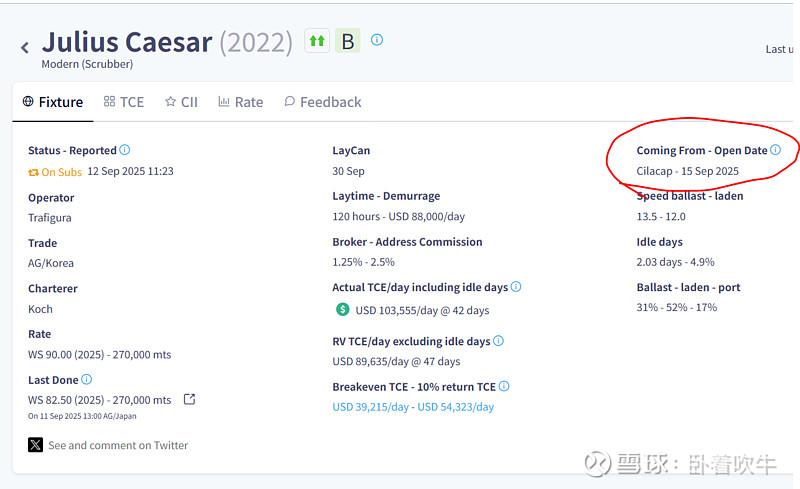Click the Cilacap - 15 Sep 2025 value
This screenshot has height=489, width=800.
(x=687, y=171)
